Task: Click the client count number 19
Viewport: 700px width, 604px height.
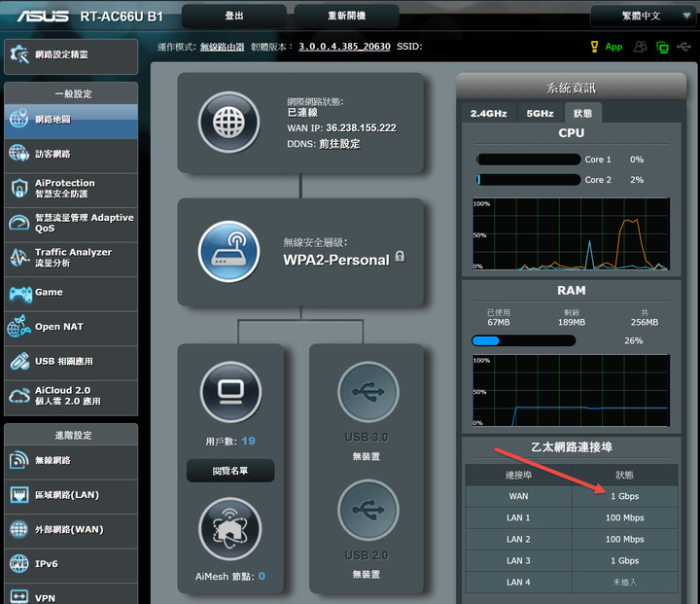Action: click(248, 441)
